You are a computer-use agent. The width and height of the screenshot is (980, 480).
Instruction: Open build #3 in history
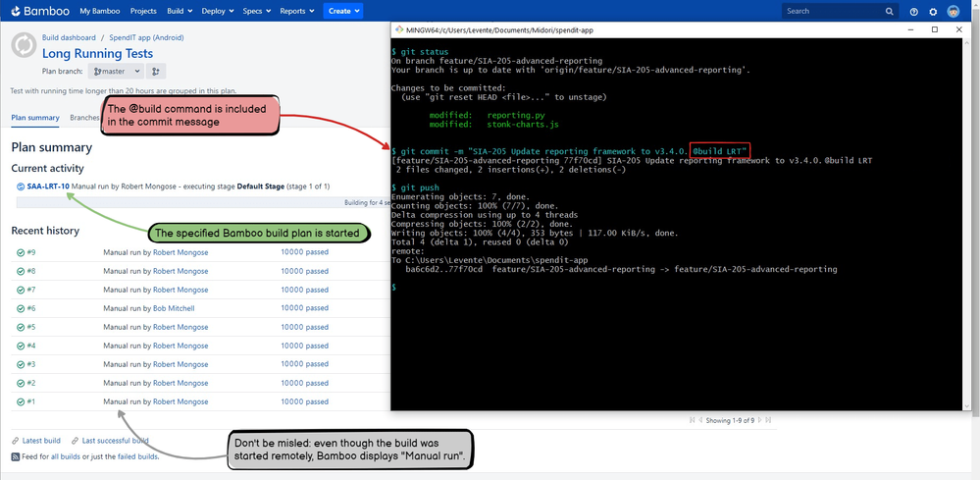[31, 364]
